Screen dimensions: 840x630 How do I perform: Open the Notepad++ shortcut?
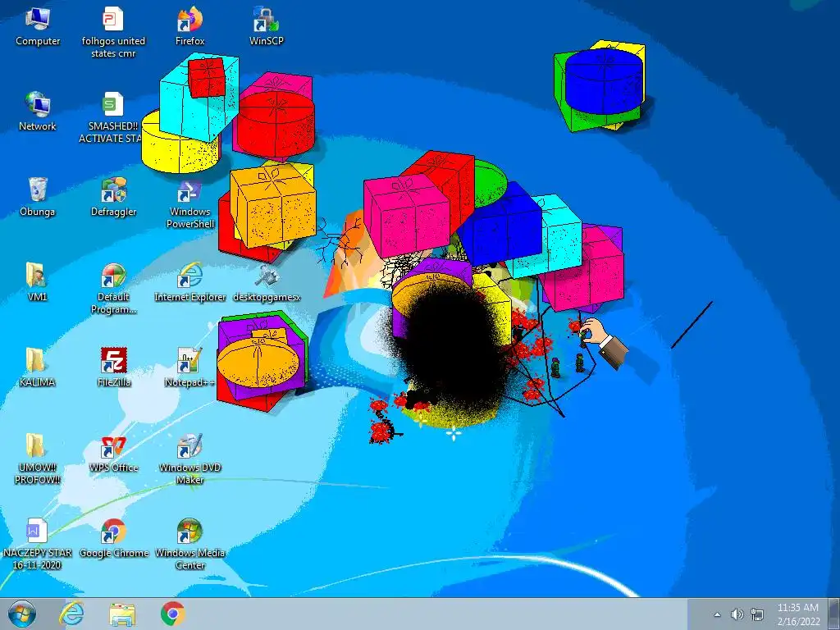189,367
